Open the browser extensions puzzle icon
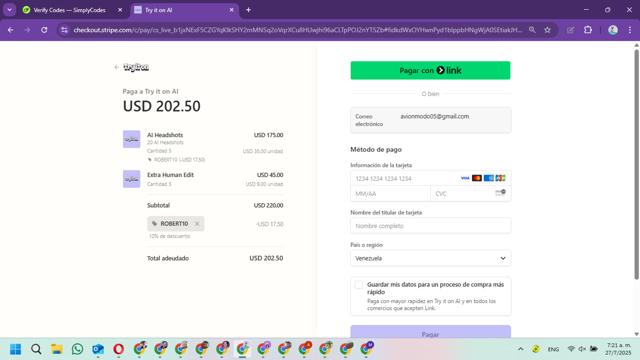The height and width of the screenshot is (360, 640). 588,30
